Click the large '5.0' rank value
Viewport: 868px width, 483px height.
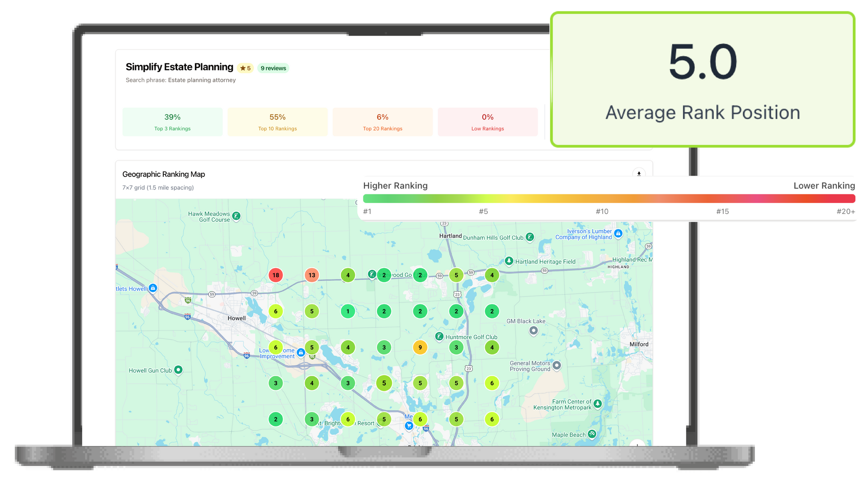(x=703, y=62)
